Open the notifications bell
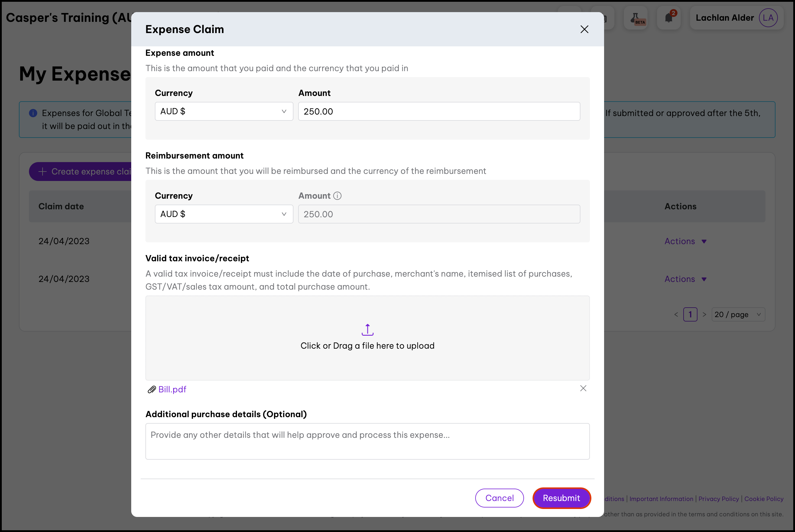 point(669,18)
